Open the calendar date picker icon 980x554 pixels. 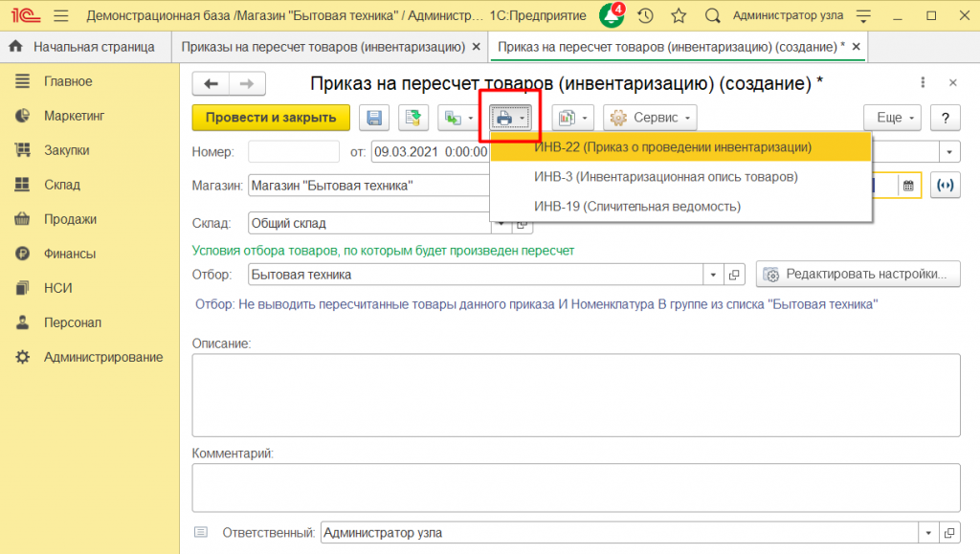click(x=908, y=186)
